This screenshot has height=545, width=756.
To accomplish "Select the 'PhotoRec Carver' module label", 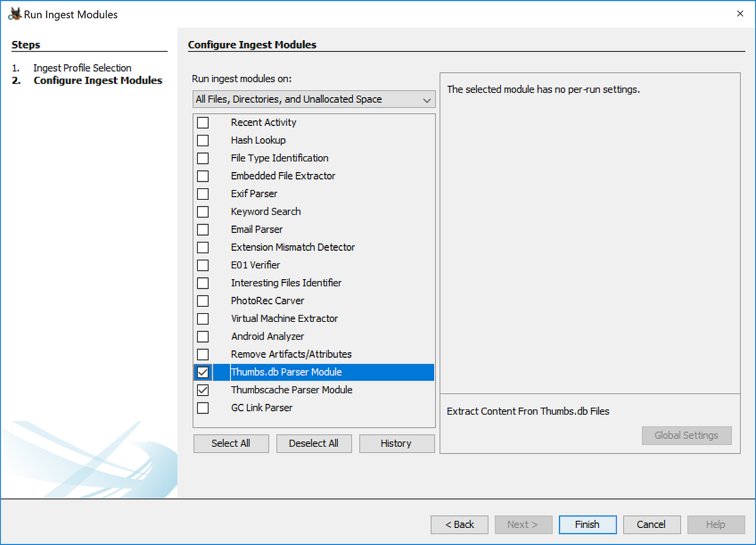I will (267, 301).
